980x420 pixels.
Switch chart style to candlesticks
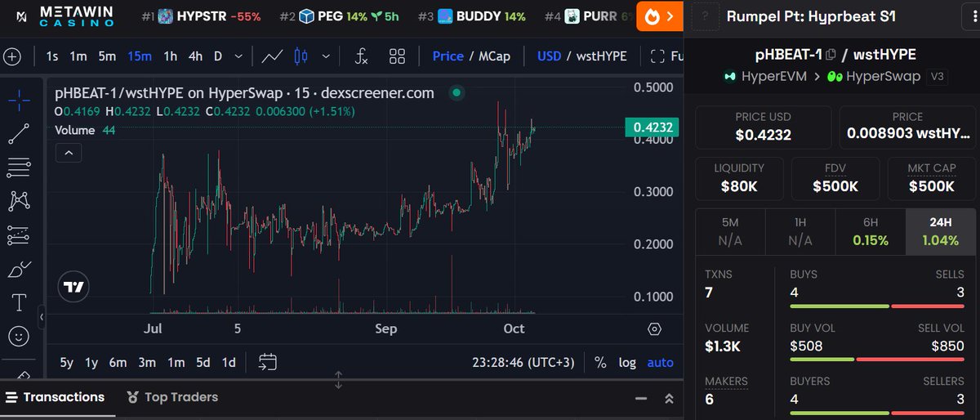(x=301, y=56)
